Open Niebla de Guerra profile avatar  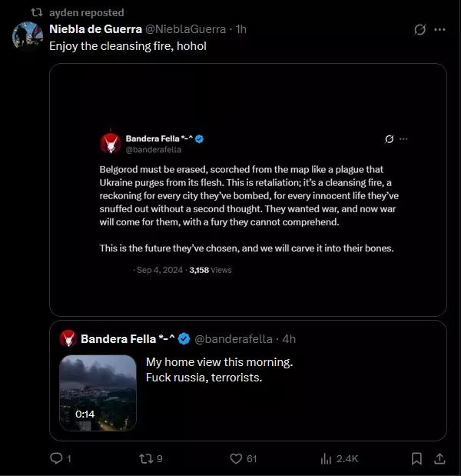pos(28,36)
